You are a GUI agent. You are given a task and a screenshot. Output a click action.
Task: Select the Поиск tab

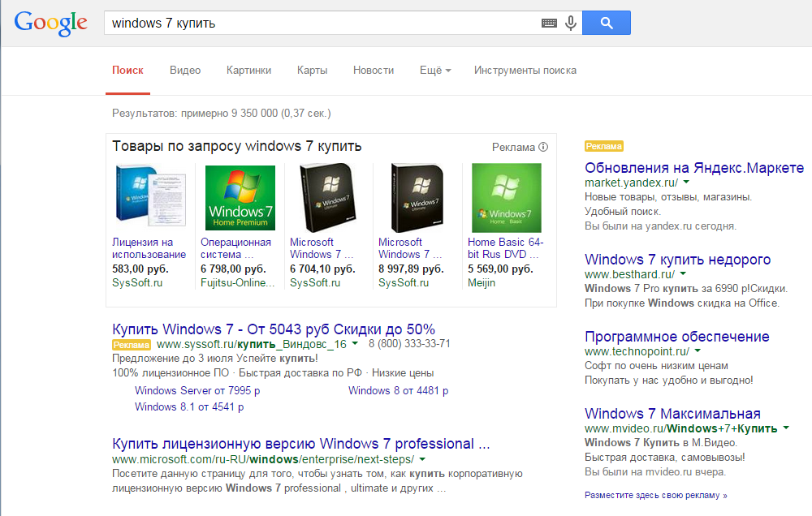pyautogui.click(x=128, y=71)
